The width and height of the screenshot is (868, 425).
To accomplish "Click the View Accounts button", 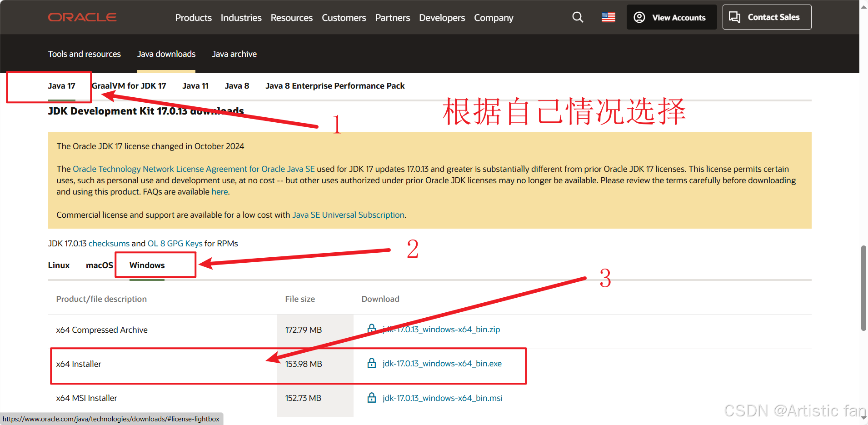I will point(672,17).
